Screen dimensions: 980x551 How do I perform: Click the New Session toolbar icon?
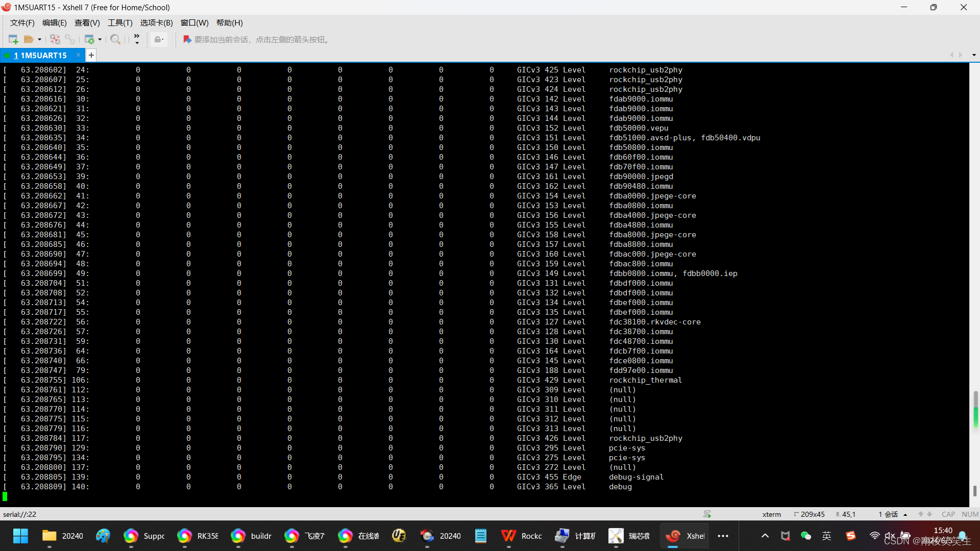13,39
